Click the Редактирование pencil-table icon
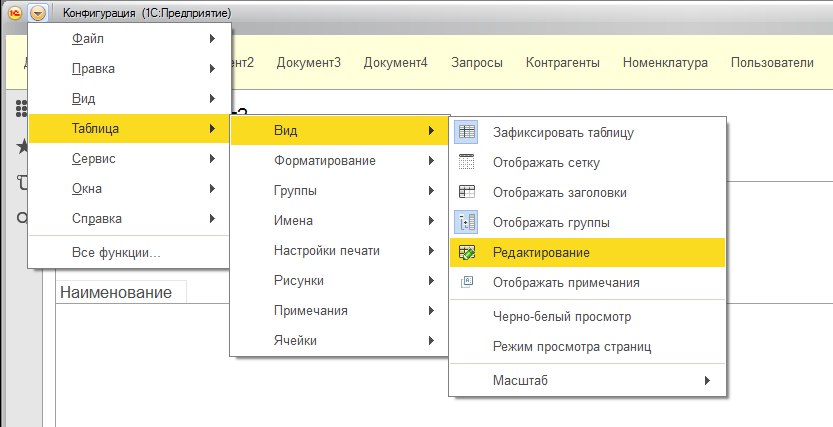The height and width of the screenshot is (427, 833). coord(466,253)
